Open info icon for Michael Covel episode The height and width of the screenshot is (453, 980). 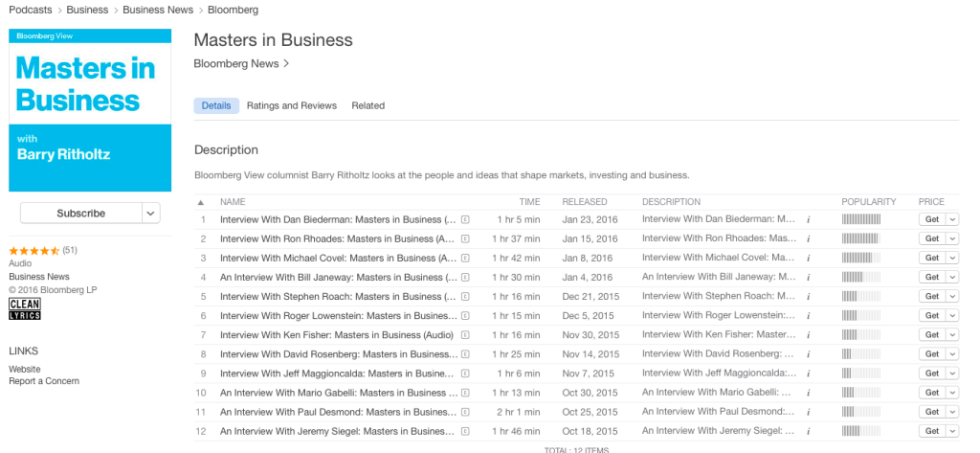(808, 259)
